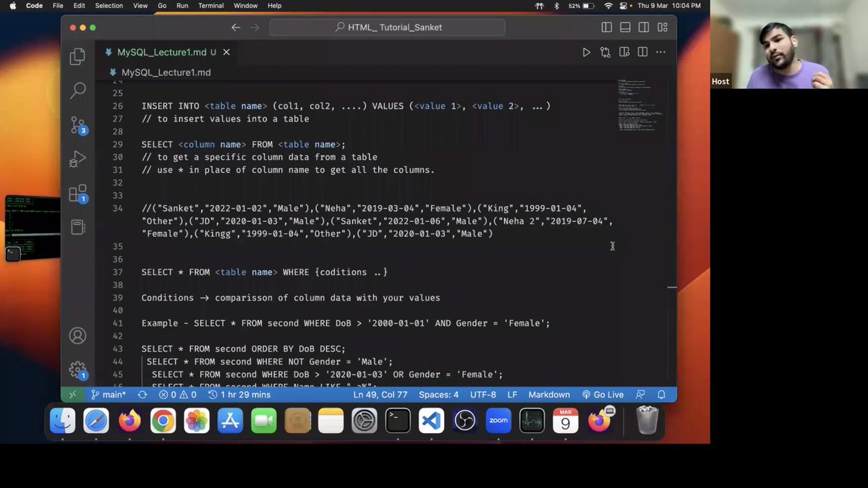The width and height of the screenshot is (868, 488).
Task: Open the Explorer view in the activity bar
Action: (77, 56)
